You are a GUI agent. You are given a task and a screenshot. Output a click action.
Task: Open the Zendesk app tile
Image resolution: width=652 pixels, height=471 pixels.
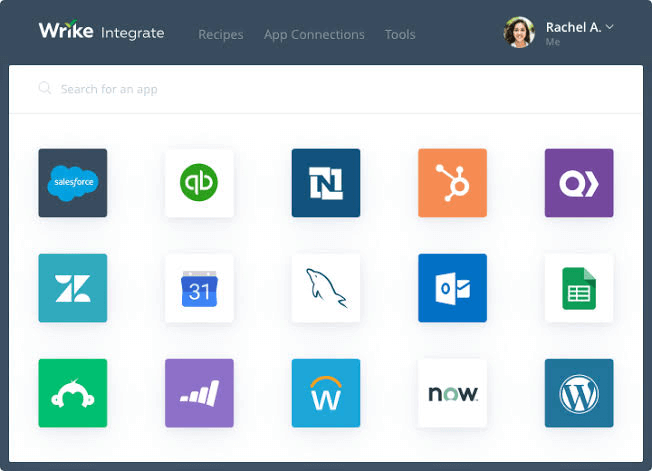point(73,288)
